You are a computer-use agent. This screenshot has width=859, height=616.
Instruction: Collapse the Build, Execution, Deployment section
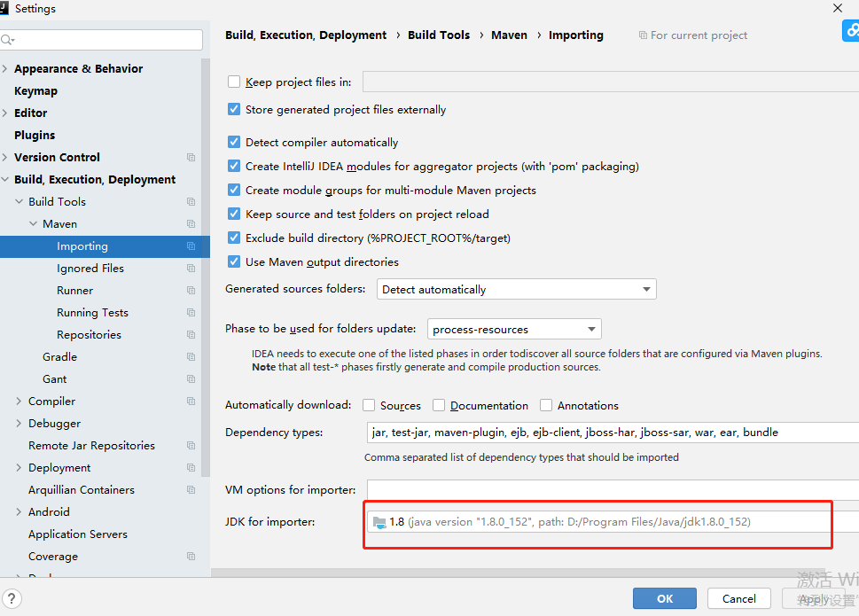5,180
